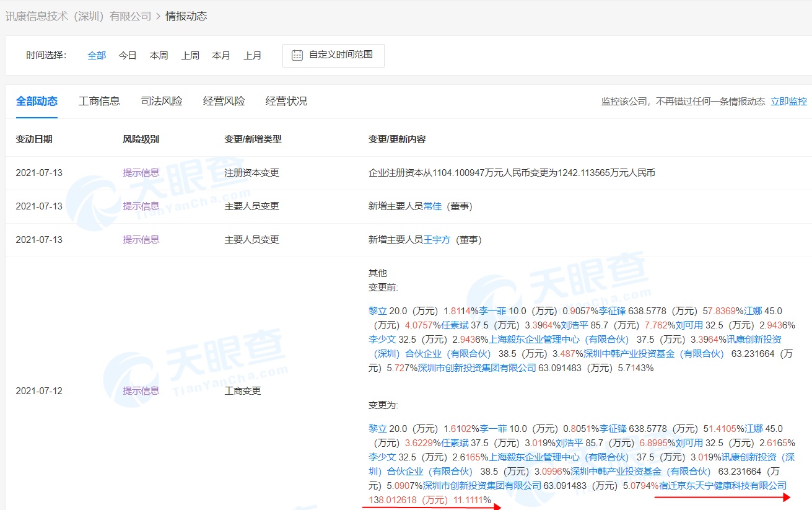This screenshot has height=510, width=812.
Task: Select the 全部 time filter
Action: [97, 55]
